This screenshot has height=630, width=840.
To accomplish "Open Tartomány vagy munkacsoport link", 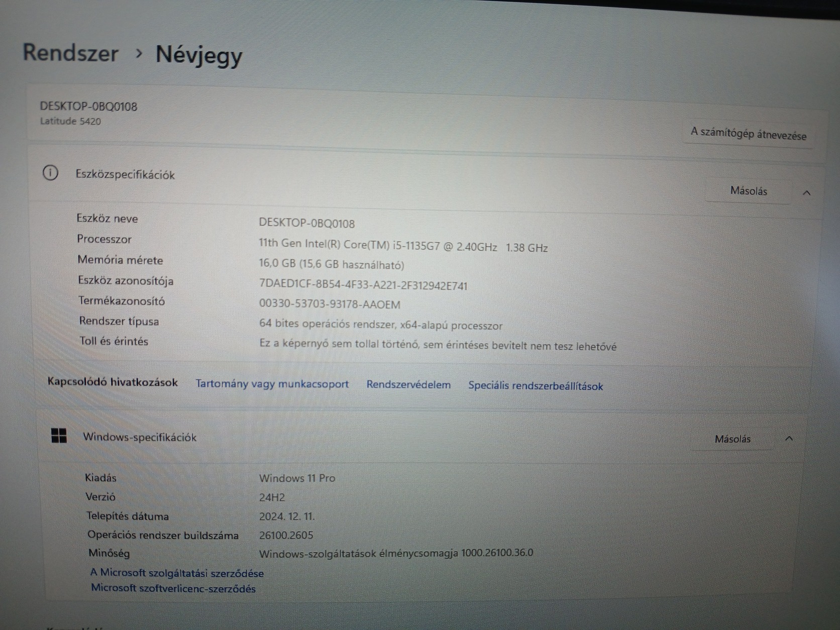I will click(x=272, y=384).
